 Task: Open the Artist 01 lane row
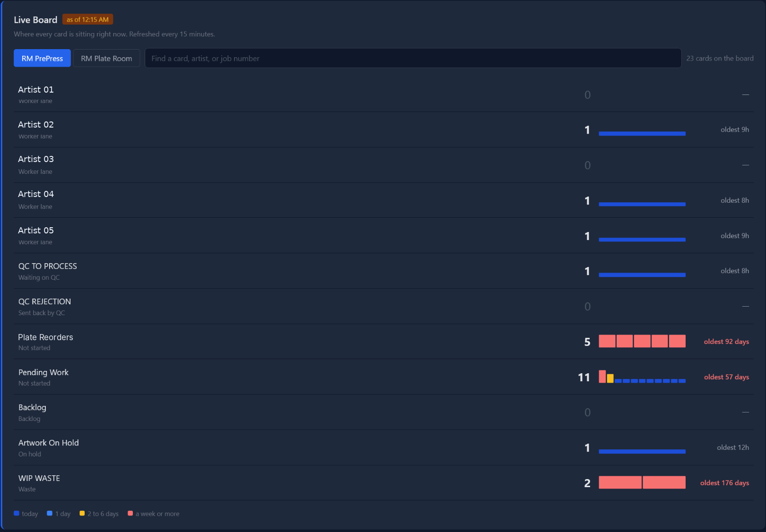(383, 94)
